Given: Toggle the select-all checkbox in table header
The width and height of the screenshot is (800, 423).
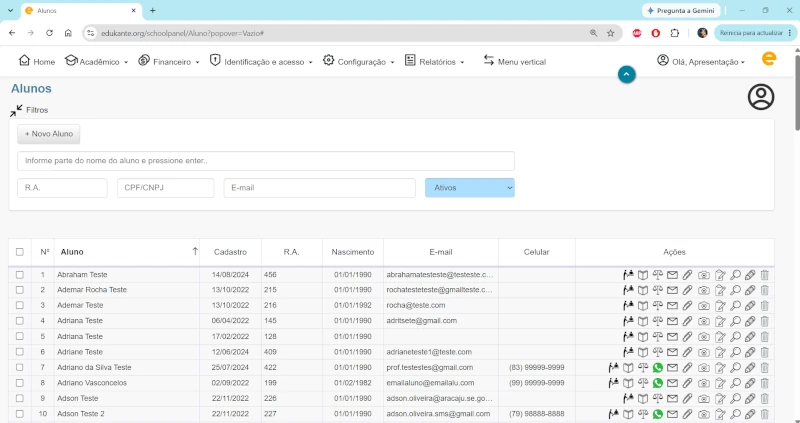Looking at the screenshot, I should 19,252.
